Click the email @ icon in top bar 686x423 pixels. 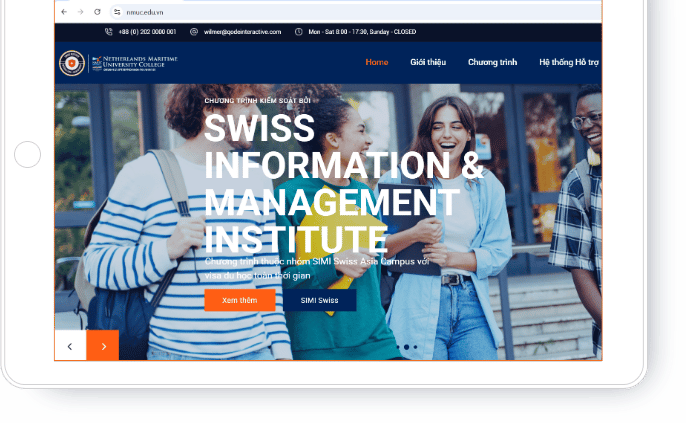tap(194, 32)
